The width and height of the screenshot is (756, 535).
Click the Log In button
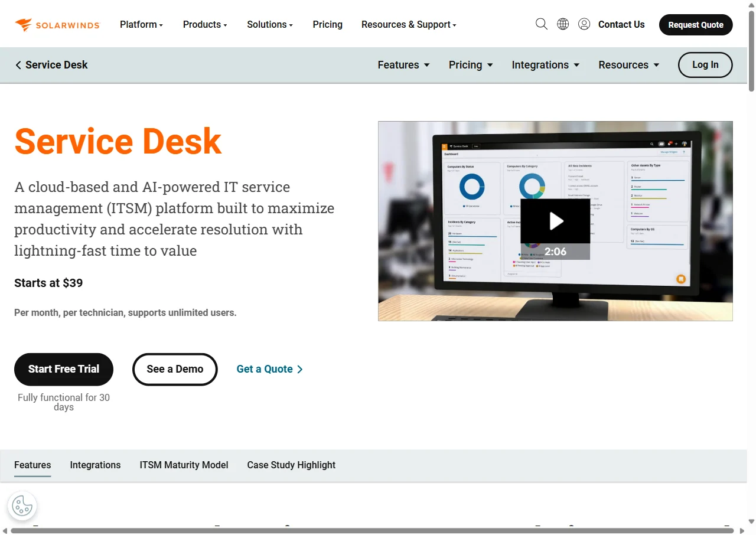pos(705,65)
